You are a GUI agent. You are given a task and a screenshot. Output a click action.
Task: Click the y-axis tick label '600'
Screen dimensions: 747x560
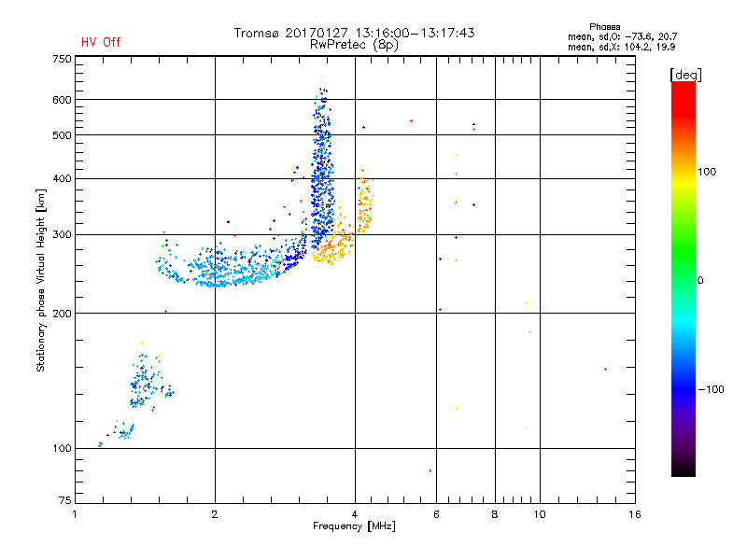click(x=62, y=100)
